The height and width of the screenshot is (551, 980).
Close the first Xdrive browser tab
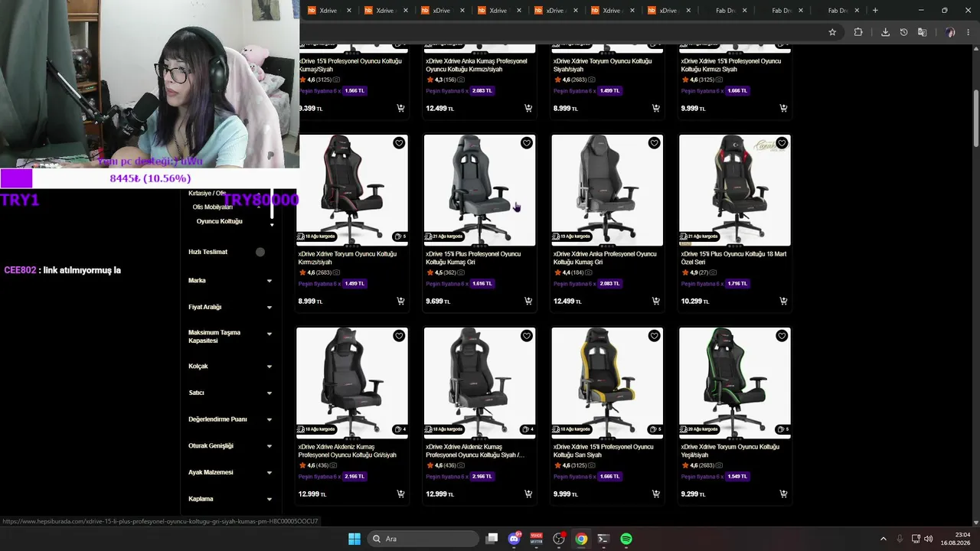[x=349, y=11]
